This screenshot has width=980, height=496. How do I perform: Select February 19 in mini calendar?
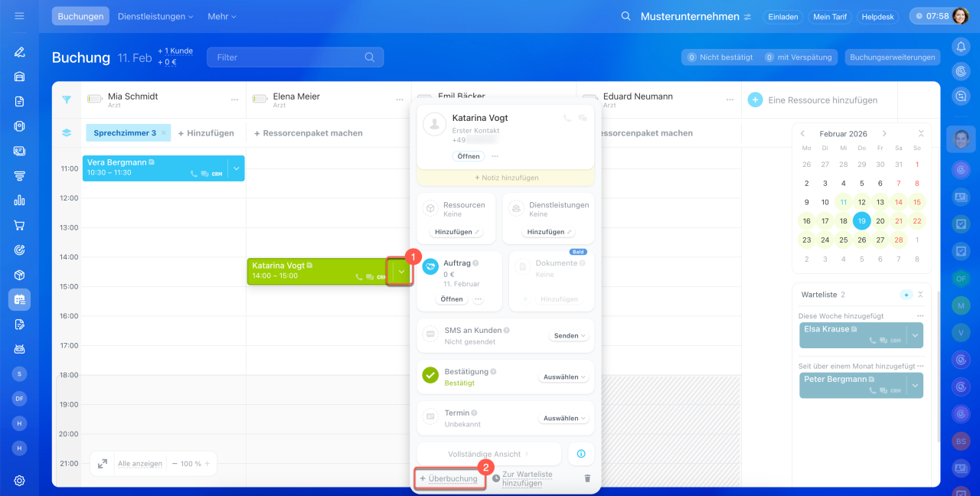click(862, 221)
